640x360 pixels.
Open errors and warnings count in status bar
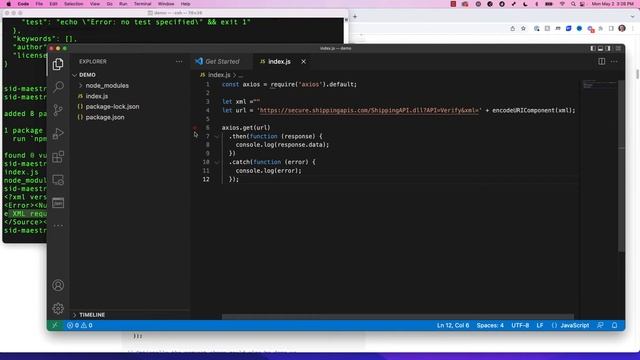[x=80, y=325]
